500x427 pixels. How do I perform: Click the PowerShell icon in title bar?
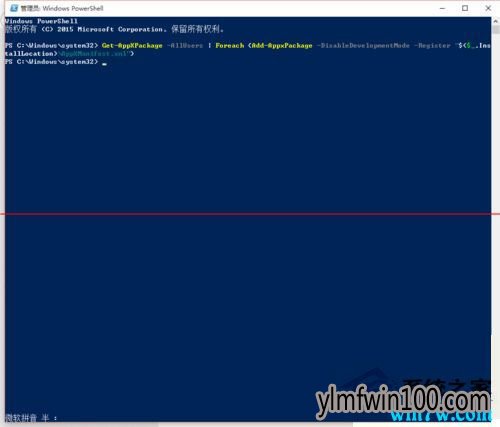[x=14, y=8]
